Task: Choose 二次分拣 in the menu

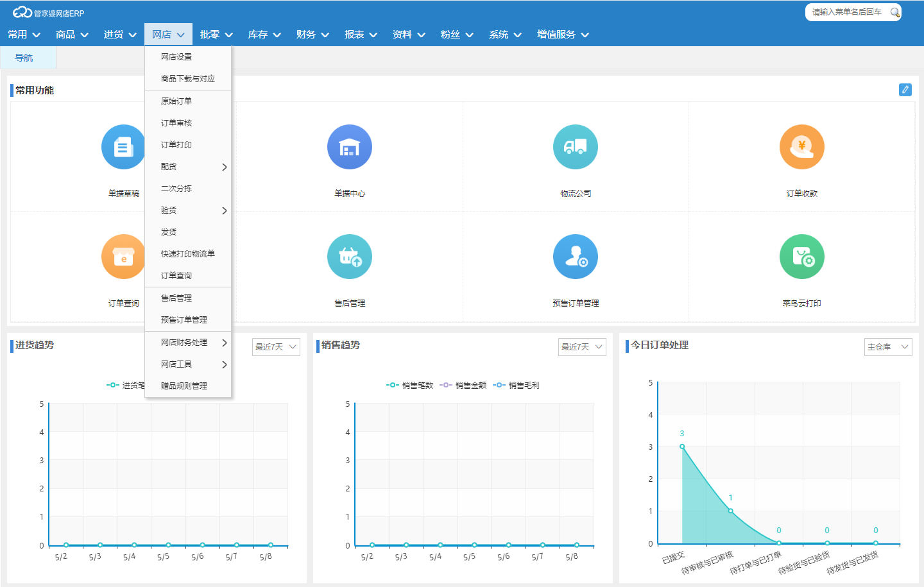Action: click(x=188, y=189)
